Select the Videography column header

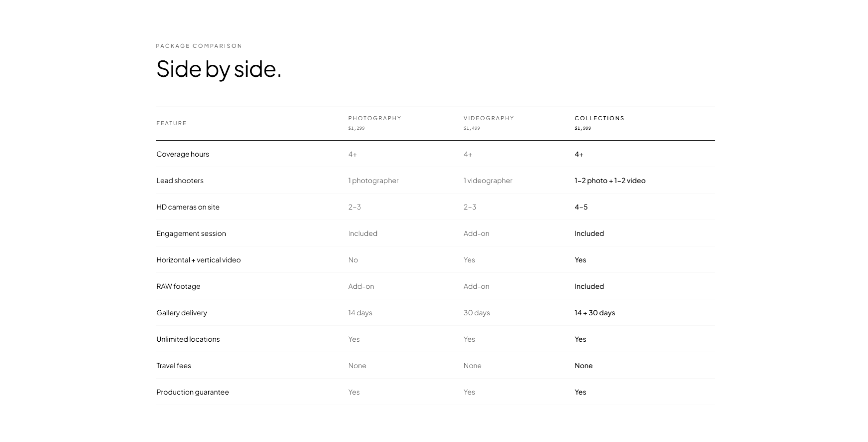tap(489, 118)
